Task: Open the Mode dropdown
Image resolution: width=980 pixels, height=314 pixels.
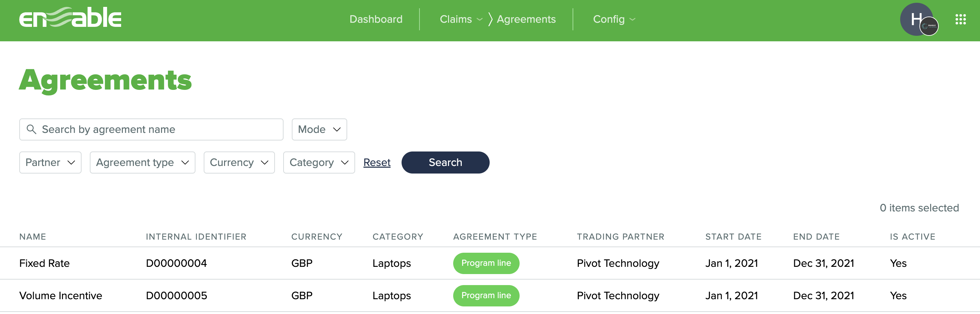Action: click(x=319, y=129)
